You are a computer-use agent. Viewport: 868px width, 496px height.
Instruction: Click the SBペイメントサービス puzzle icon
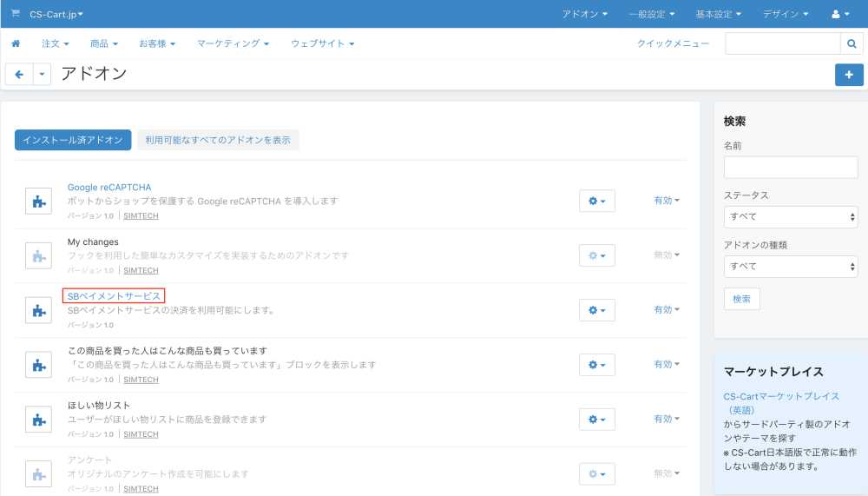[x=38, y=310]
